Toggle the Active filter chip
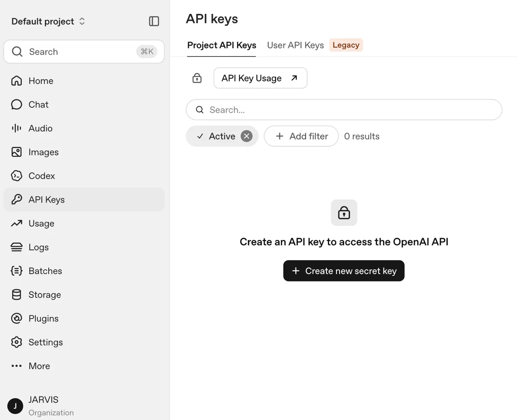517x420 pixels. (x=222, y=136)
